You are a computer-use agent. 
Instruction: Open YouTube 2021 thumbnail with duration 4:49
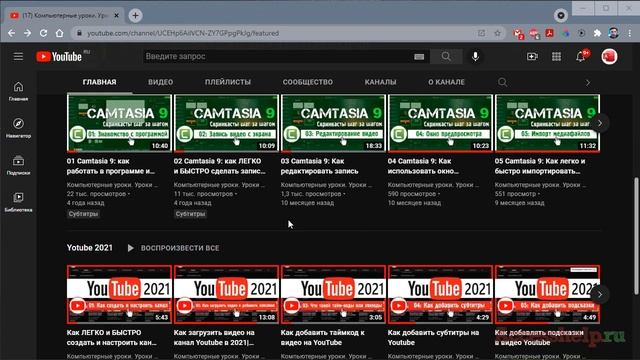(547, 294)
